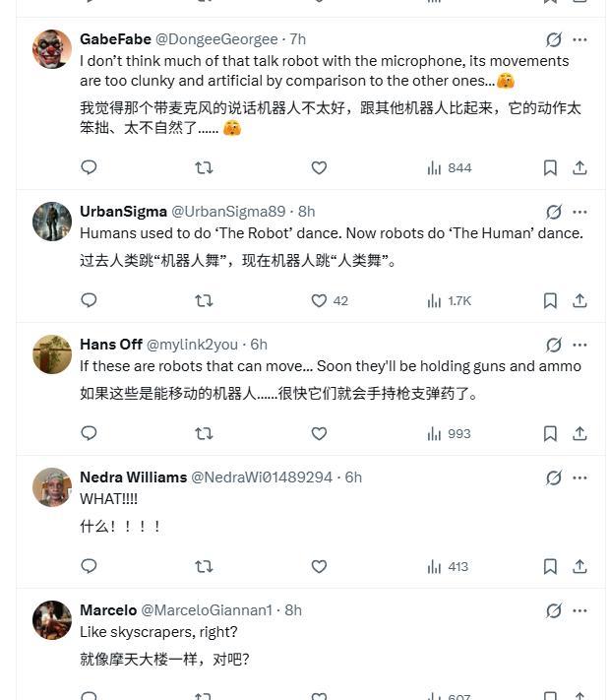Bookmark GabeFabe's tweet
This screenshot has height=700, width=610.
click(x=551, y=167)
